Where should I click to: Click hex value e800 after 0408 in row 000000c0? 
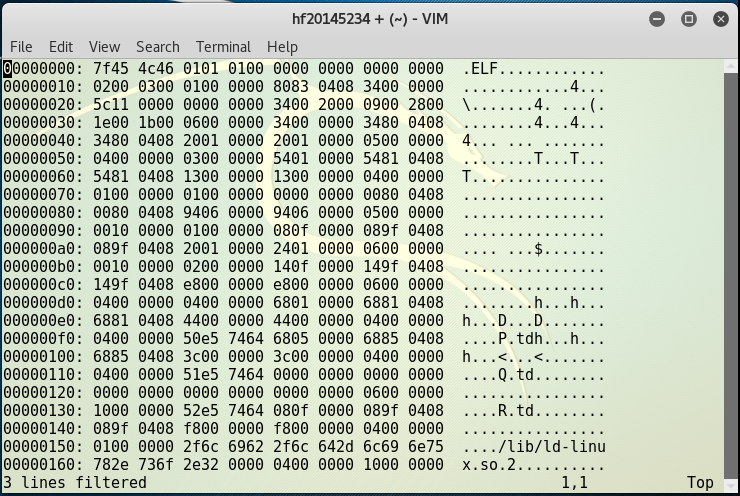[201, 284]
